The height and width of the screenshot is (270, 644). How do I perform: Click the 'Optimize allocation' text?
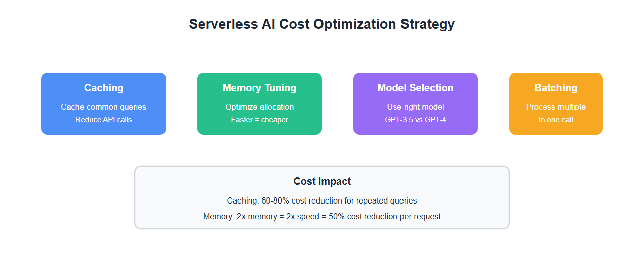point(260,107)
